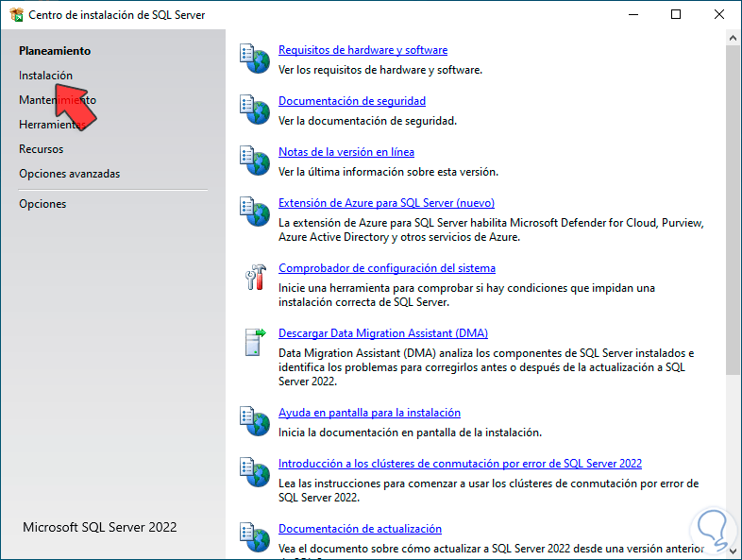Viewport: 742px width, 560px height.
Task: Switch to the Herramientas section
Action: click(x=53, y=125)
